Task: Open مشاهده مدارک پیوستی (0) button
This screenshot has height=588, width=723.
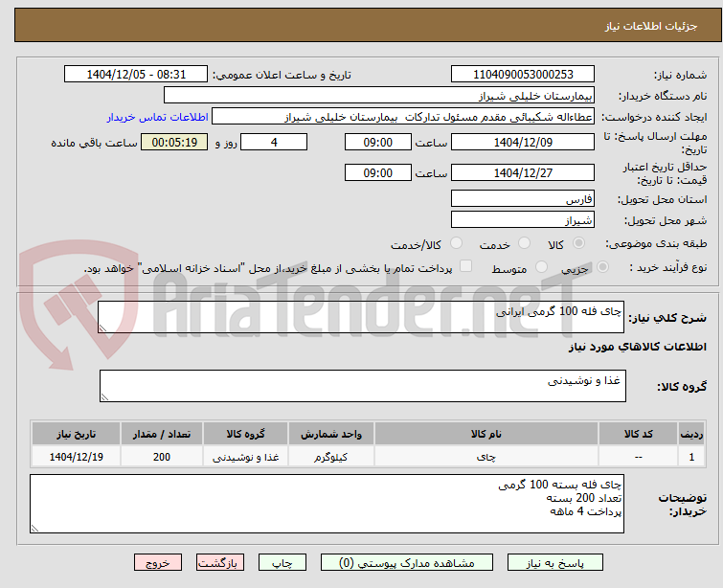Action: (x=407, y=563)
